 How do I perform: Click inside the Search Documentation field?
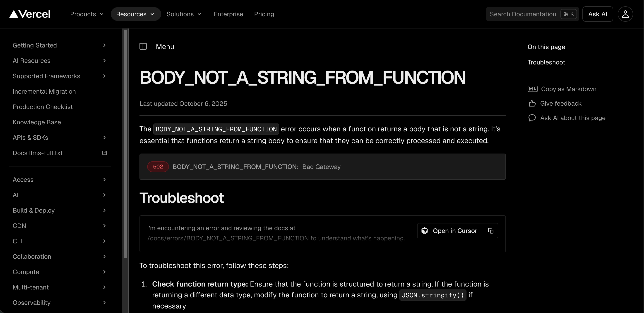(x=522, y=14)
